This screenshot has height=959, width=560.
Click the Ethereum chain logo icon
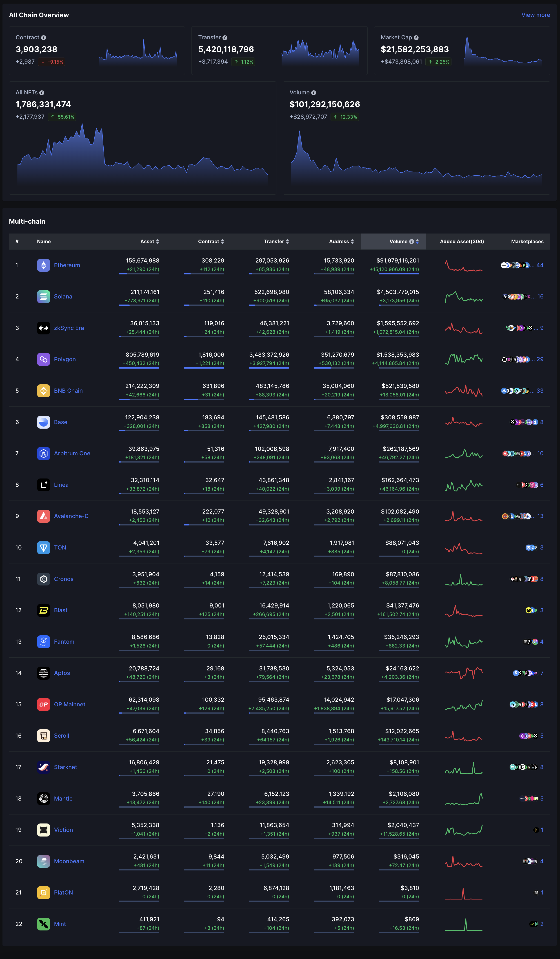pos(43,265)
